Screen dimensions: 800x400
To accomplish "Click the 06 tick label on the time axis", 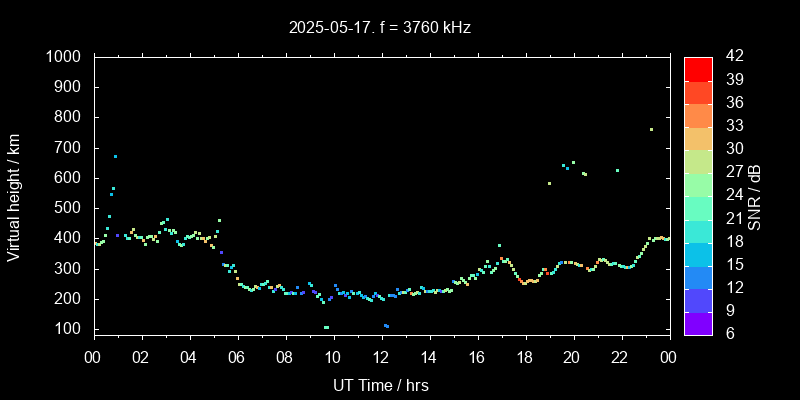I will pyautogui.click(x=237, y=357).
